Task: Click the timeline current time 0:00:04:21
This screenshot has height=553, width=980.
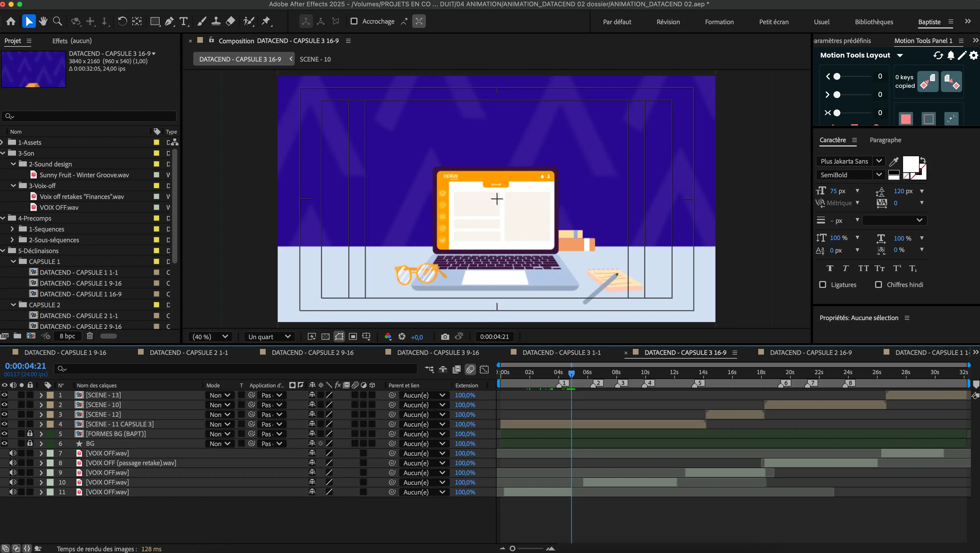Action: [25, 366]
